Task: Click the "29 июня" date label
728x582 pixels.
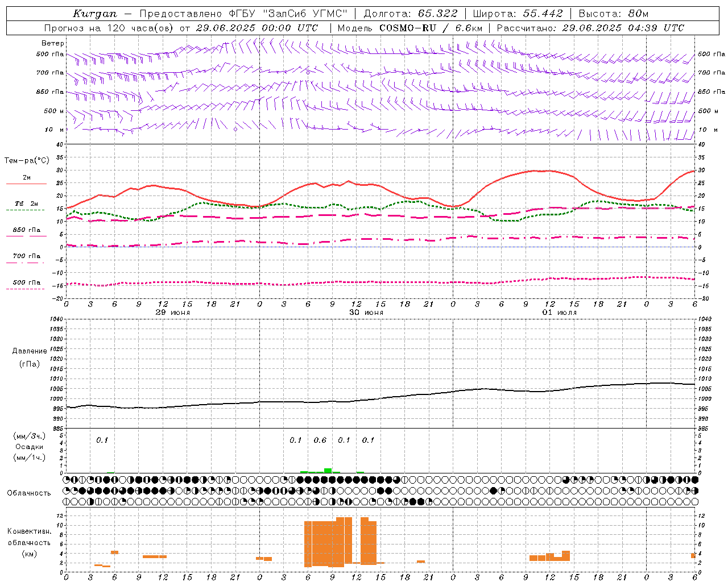Action: (173, 313)
